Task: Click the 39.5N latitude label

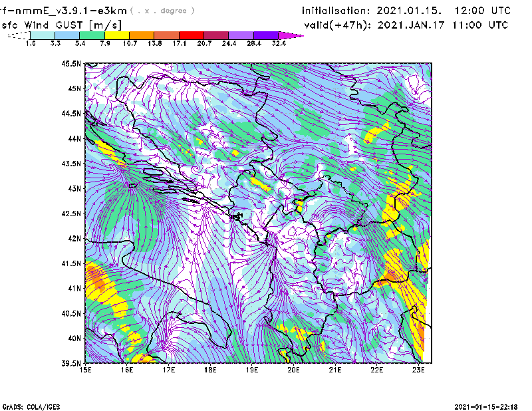Action: click(71, 364)
